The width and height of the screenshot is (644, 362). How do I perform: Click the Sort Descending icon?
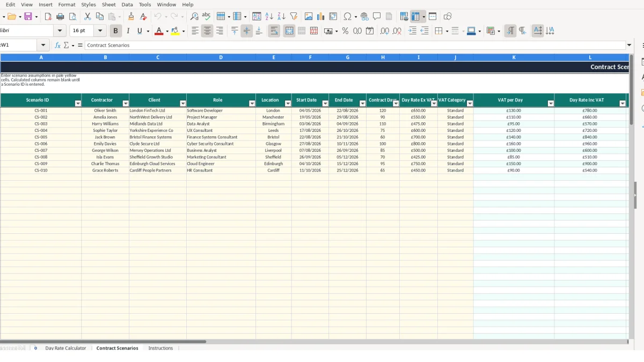(281, 17)
